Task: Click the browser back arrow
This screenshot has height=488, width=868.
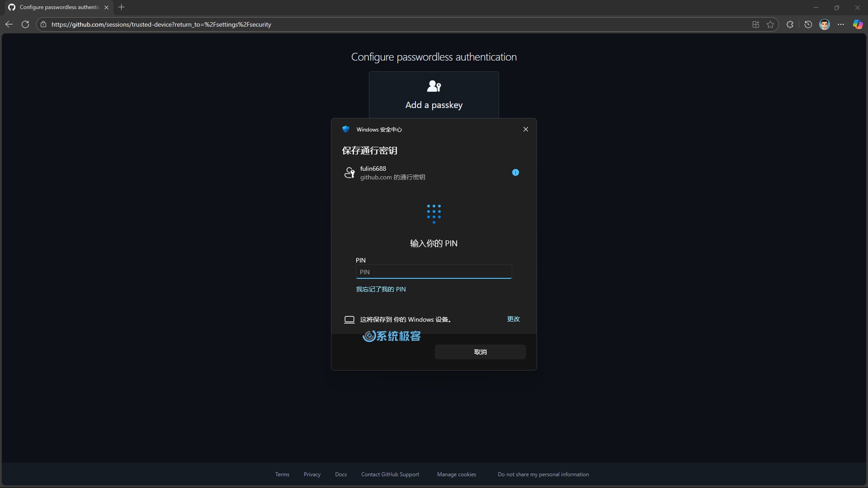Action: click(x=9, y=24)
